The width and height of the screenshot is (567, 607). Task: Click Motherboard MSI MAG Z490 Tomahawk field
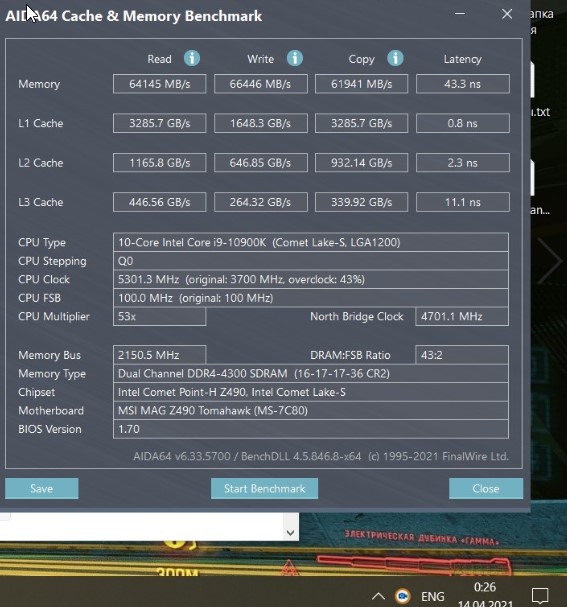pyautogui.click(x=311, y=411)
